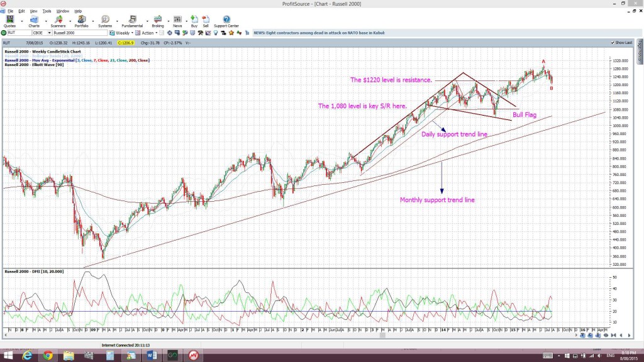Click the green-red arrows icon in chart toolbar
Image resolution: width=644 pixels, height=362 pixels.
click(239, 33)
